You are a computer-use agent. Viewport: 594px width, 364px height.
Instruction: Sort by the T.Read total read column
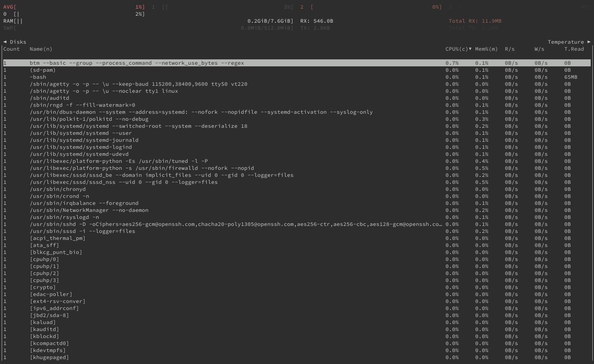coord(574,49)
